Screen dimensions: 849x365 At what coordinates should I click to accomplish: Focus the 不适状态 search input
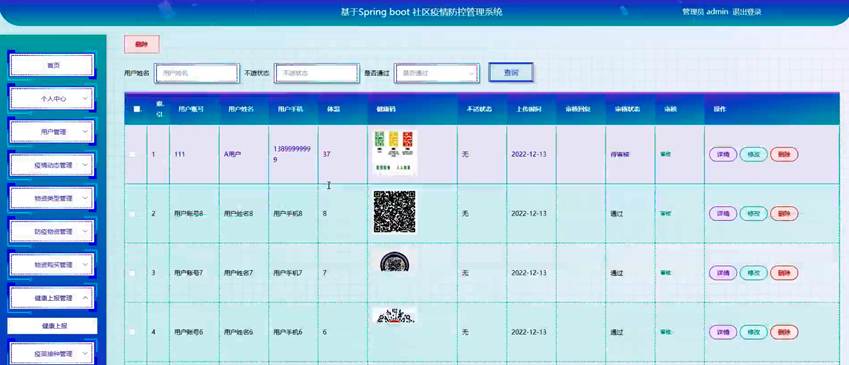(x=317, y=73)
